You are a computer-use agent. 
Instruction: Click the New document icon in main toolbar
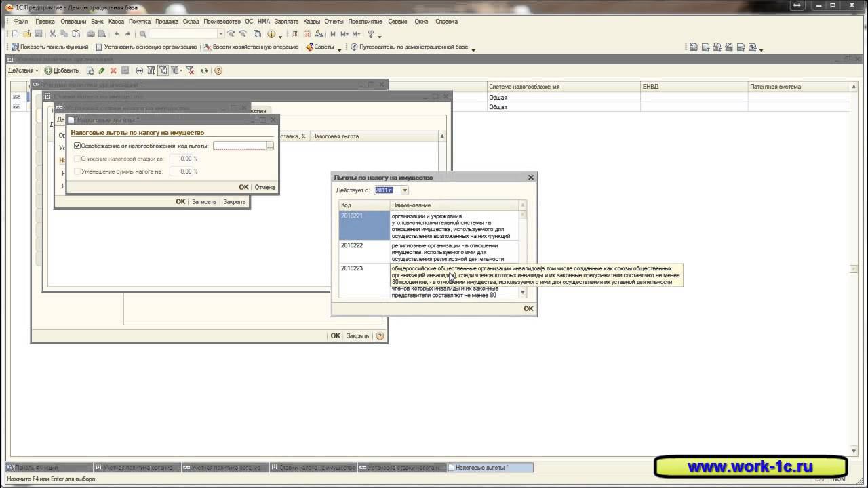[15, 34]
